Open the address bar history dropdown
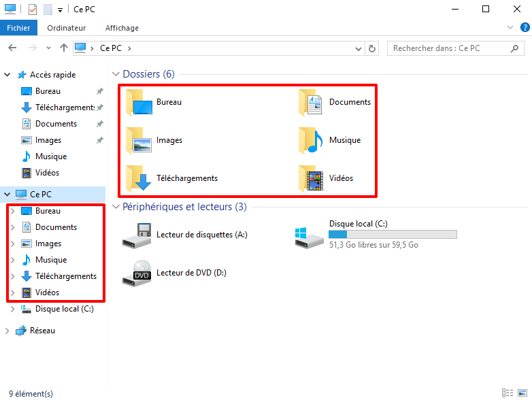The image size is (532, 400). point(359,49)
